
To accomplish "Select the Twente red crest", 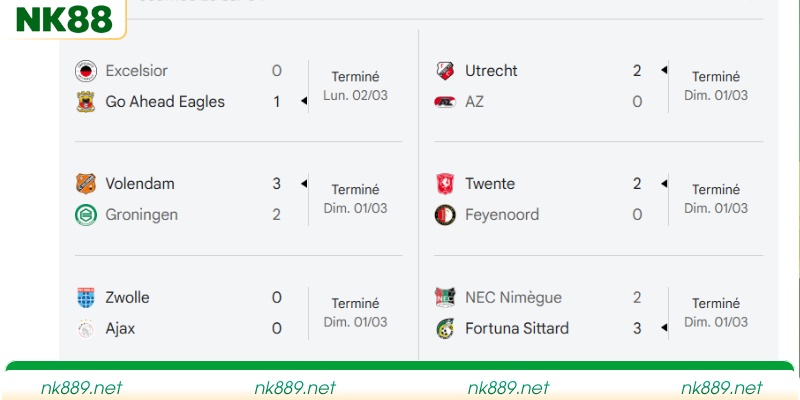I will click(x=445, y=184).
